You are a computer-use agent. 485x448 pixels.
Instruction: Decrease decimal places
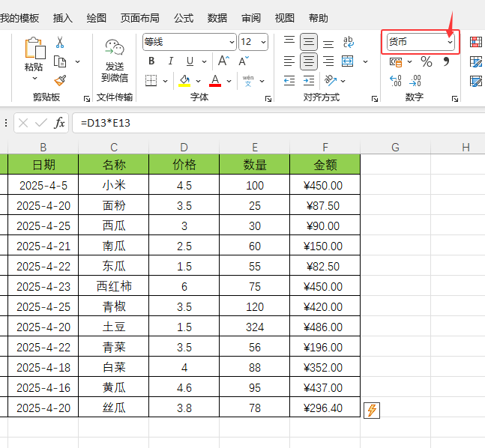tap(415, 81)
